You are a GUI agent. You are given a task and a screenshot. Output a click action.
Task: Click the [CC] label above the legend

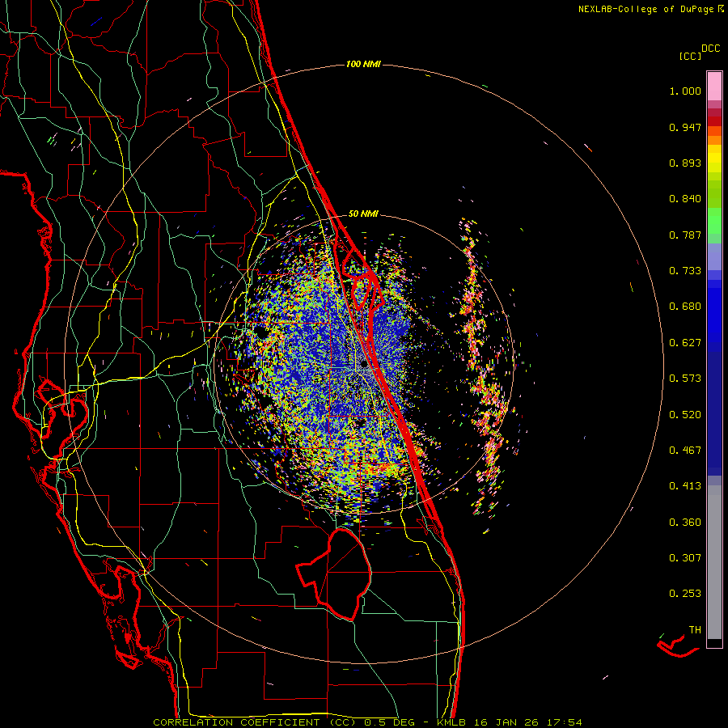(x=690, y=56)
